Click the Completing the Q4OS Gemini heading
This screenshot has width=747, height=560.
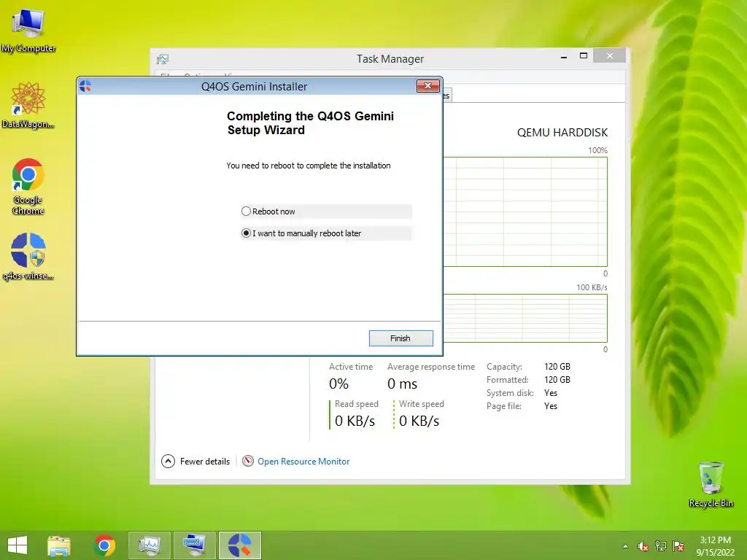pos(310,122)
